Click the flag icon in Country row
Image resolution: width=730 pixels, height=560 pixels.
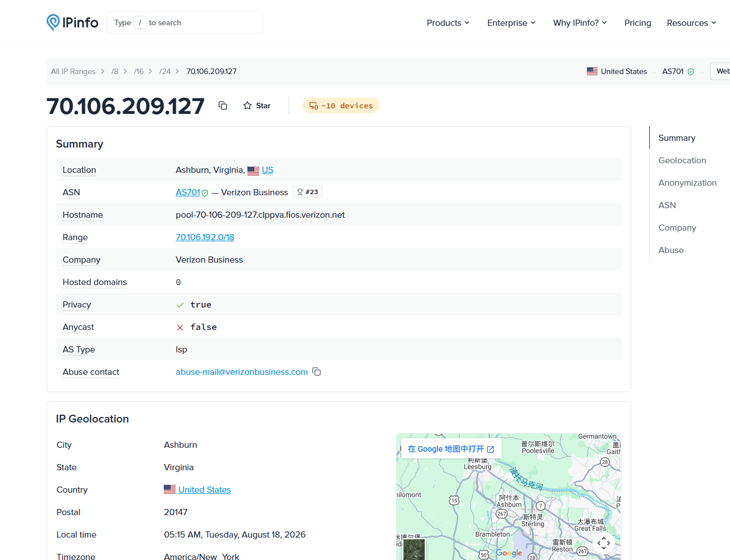tap(169, 489)
